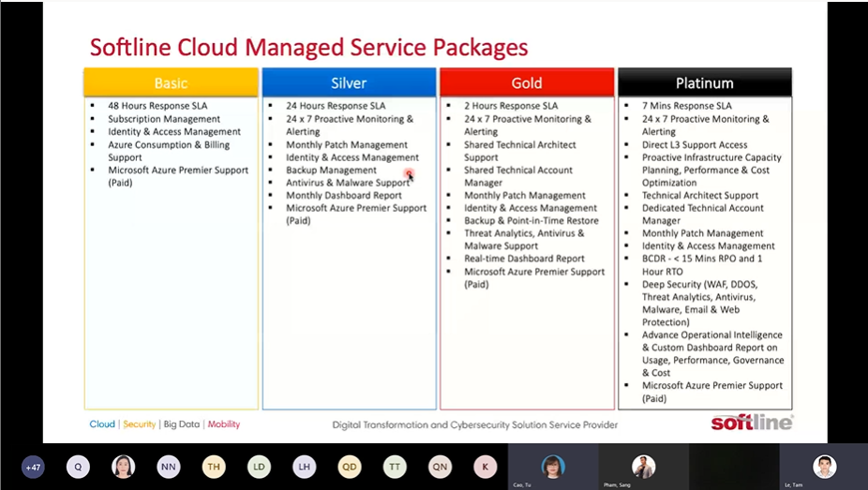Click 'Azure Consumption & Billing Support' bullet
The width and height of the screenshot is (868, 490).
click(x=169, y=151)
